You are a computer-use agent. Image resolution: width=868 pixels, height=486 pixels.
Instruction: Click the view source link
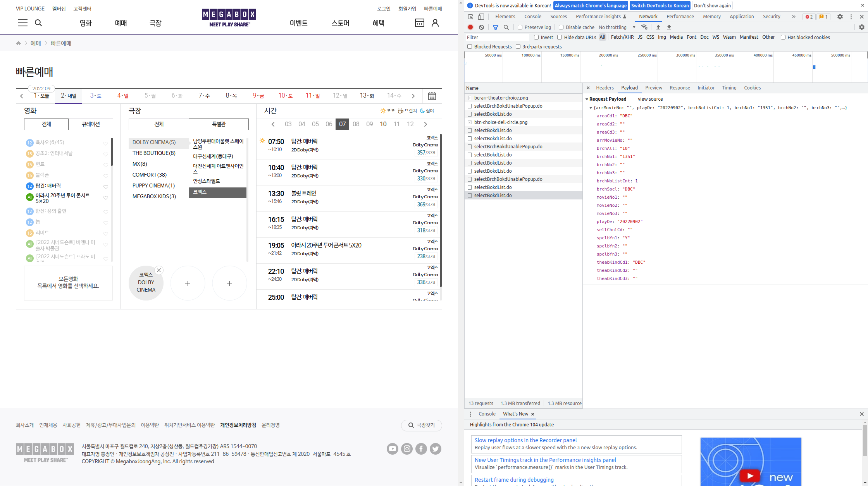pos(650,99)
